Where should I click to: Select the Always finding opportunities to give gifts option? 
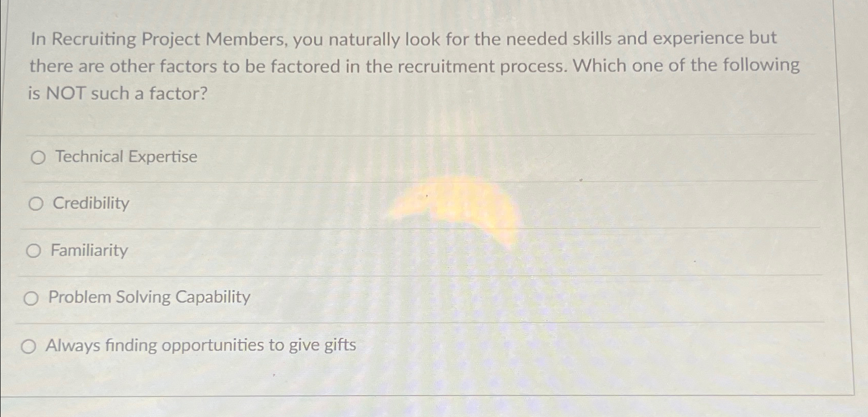tap(30, 346)
